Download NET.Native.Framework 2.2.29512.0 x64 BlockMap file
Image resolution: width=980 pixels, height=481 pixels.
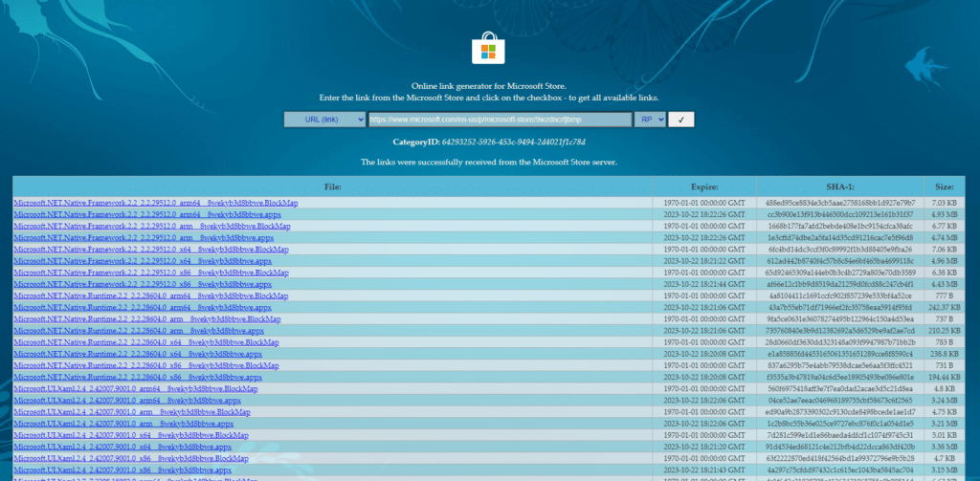coord(151,250)
